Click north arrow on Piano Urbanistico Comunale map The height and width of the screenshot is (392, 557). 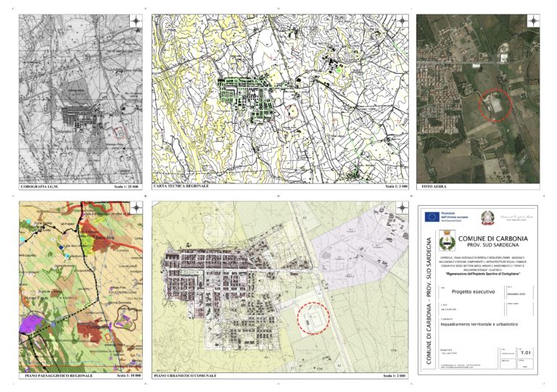[402, 207]
